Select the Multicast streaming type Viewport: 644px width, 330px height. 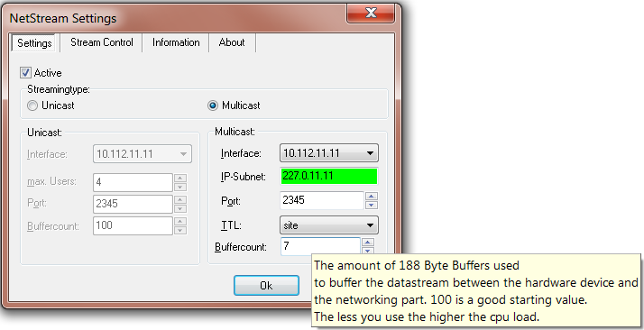click(x=212, y=105)
